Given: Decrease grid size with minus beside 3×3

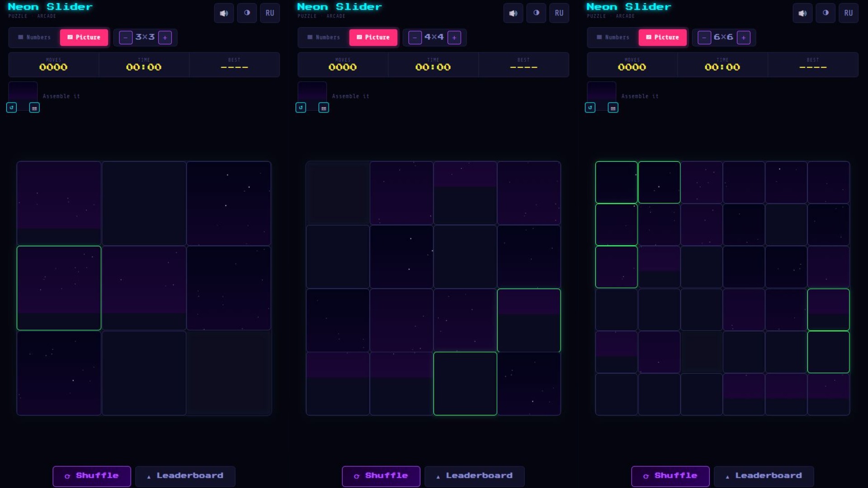Looking at the screenshot, I should click(x=126, y=38).
